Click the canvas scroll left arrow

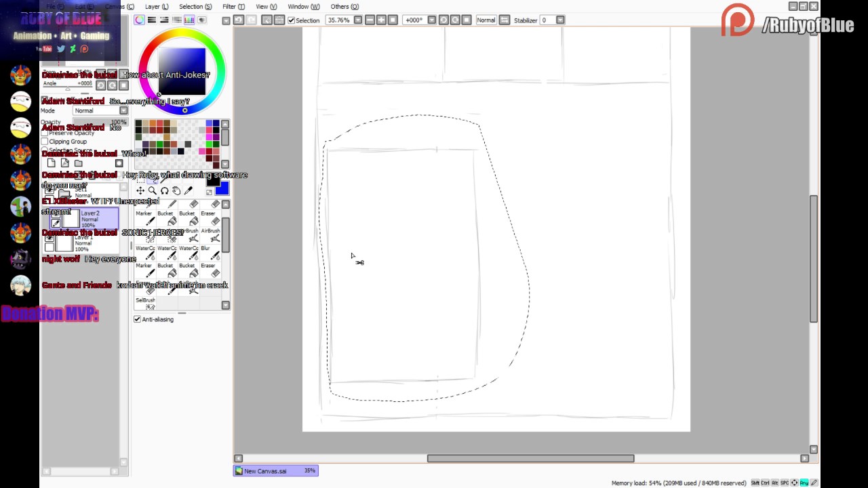point(238,459)
